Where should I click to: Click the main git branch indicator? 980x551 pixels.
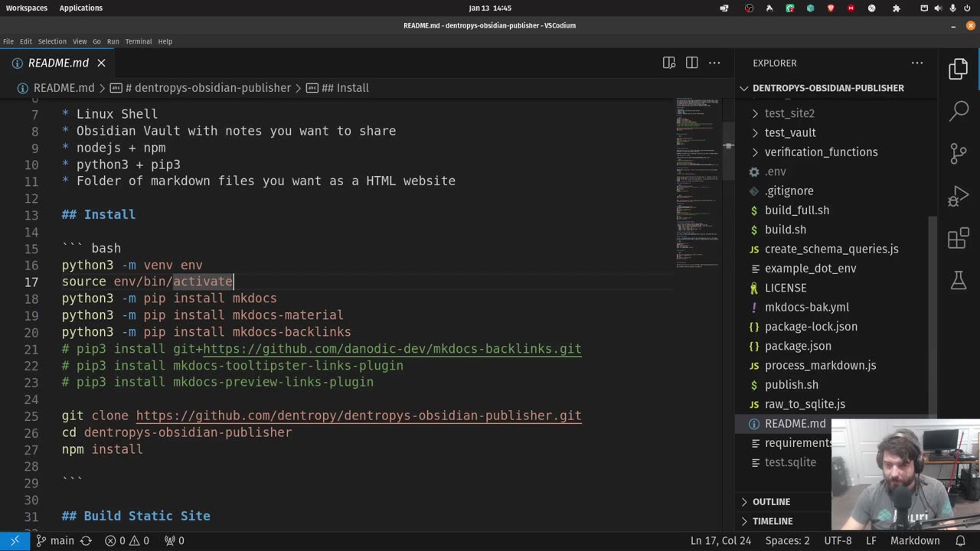(x=54, y=540)
